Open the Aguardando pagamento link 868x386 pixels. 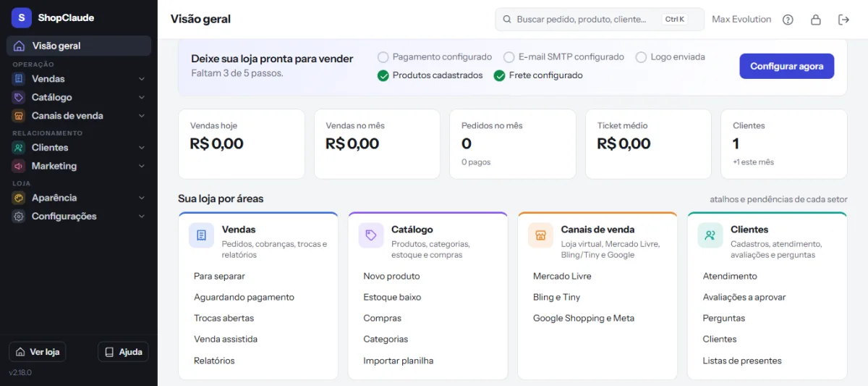point(244,297)
